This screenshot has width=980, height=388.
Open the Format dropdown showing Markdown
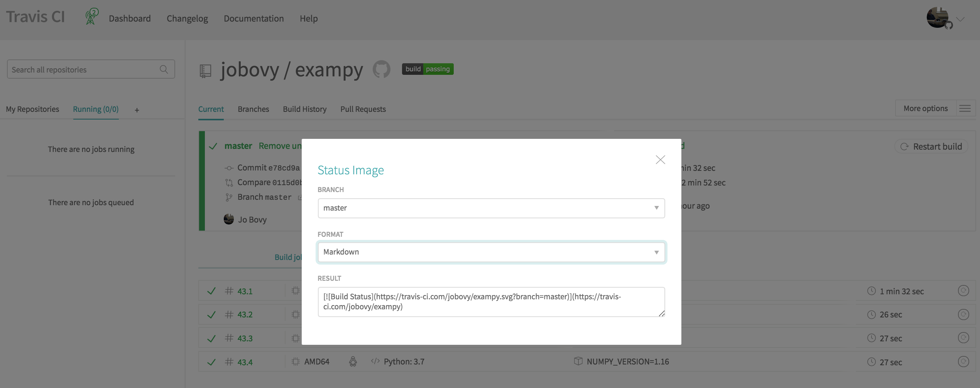(x=491, y=252)
